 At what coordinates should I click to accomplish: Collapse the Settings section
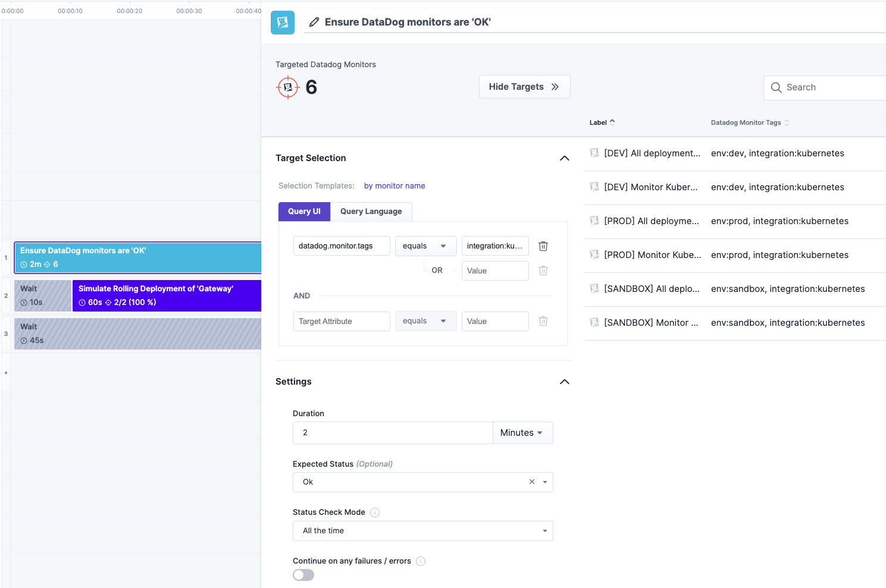pos(565,382)
